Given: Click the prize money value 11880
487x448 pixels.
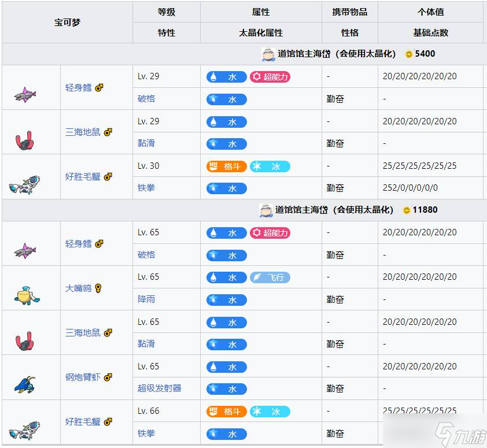Looking at the screenshot, I should 425,210.
